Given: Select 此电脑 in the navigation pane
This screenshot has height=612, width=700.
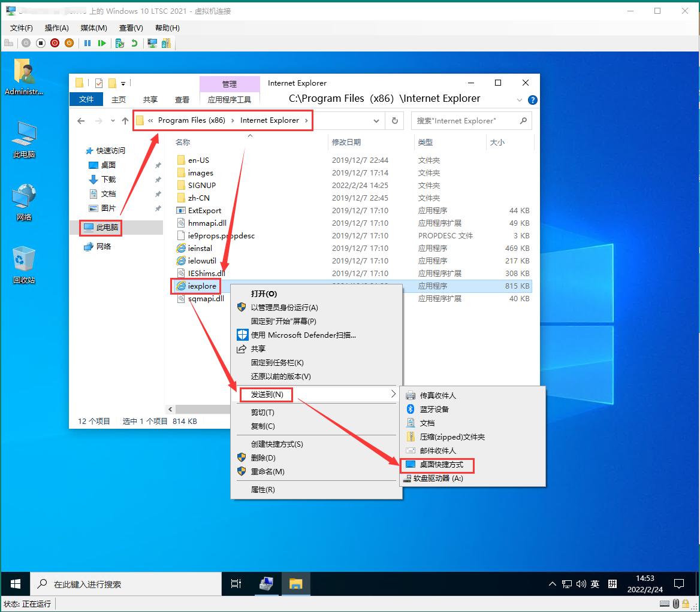Looking at the screenshot, I should click(x=107, y=228).
